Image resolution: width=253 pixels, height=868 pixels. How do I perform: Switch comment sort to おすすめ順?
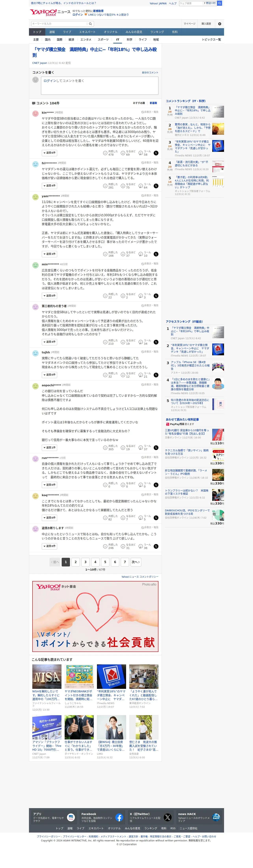click(x=139, y=103)
